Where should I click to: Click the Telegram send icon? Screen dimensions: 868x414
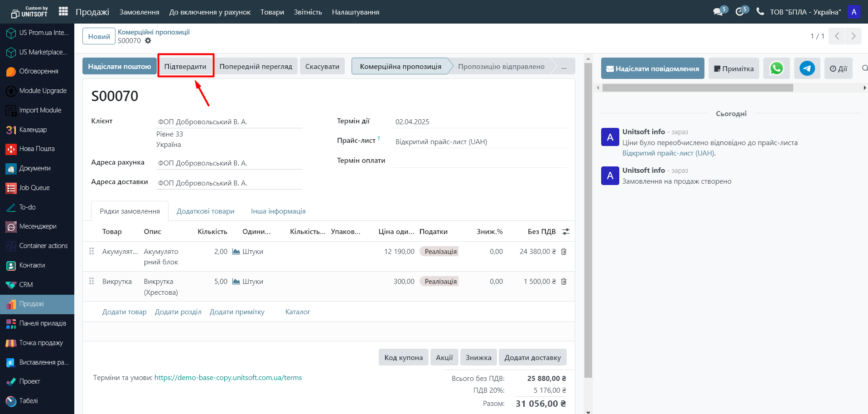807,68
